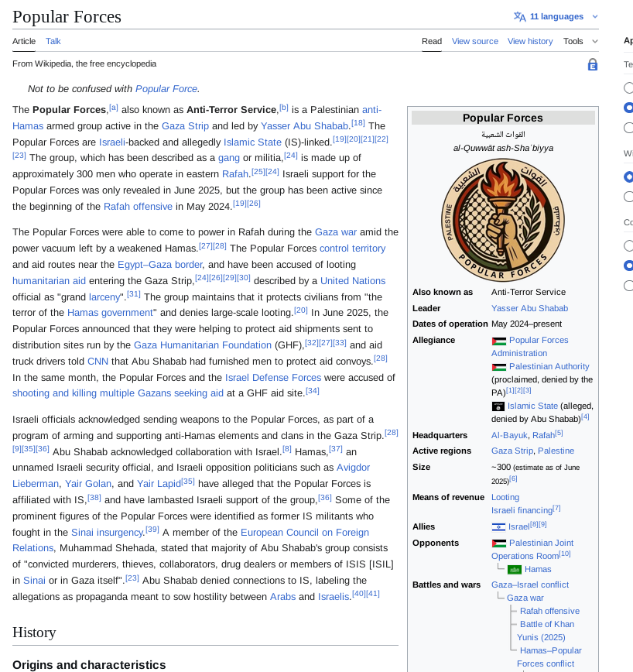Click the flag beside Palestinian Joint Operations Room
This screenshot has height=672, width=633.
click(x=498, y=543)
